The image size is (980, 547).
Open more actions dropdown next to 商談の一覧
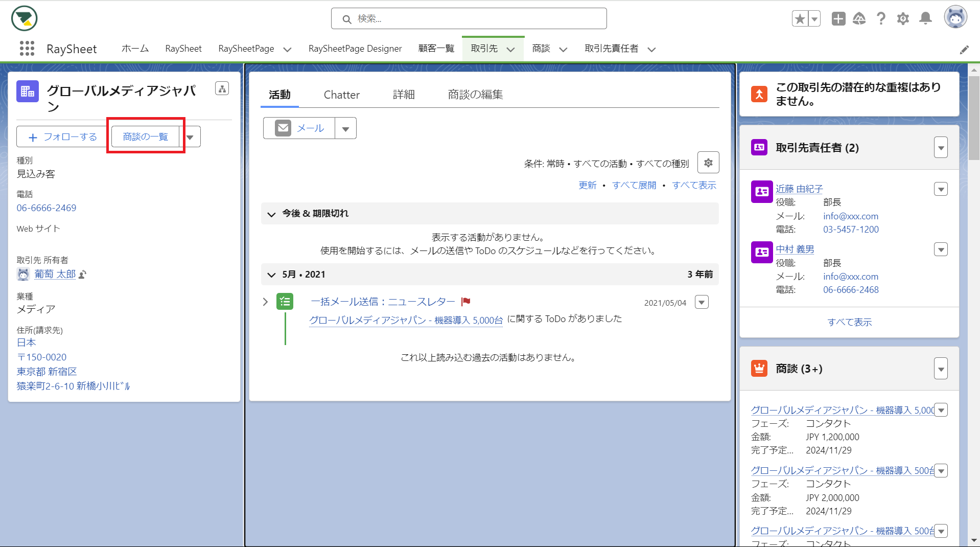pyautogui.click(x=190, y=137)
